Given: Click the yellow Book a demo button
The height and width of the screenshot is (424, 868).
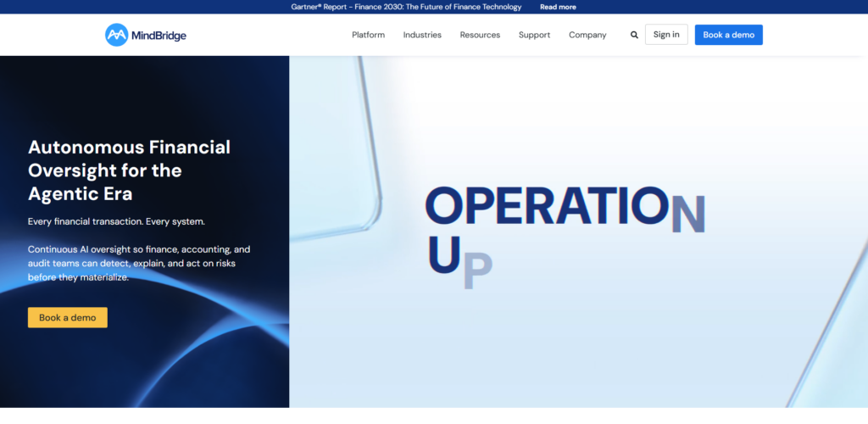Looking at the screenshot, I should pos(68,318).
